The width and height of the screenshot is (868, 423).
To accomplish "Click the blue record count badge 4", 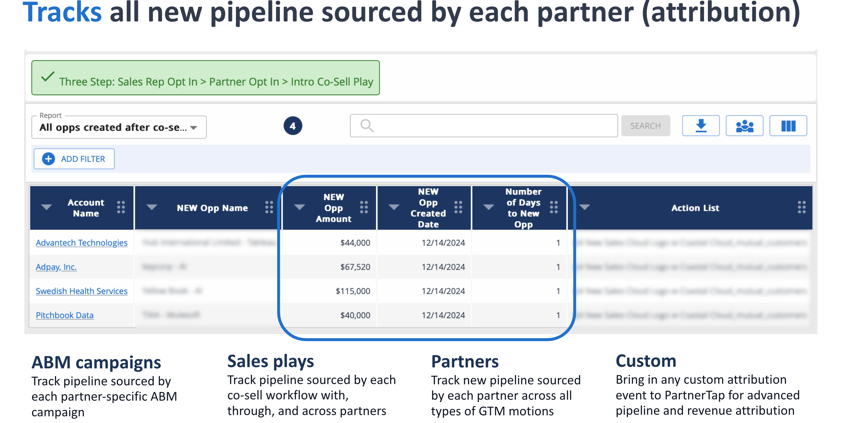I will tap(292, 126).
